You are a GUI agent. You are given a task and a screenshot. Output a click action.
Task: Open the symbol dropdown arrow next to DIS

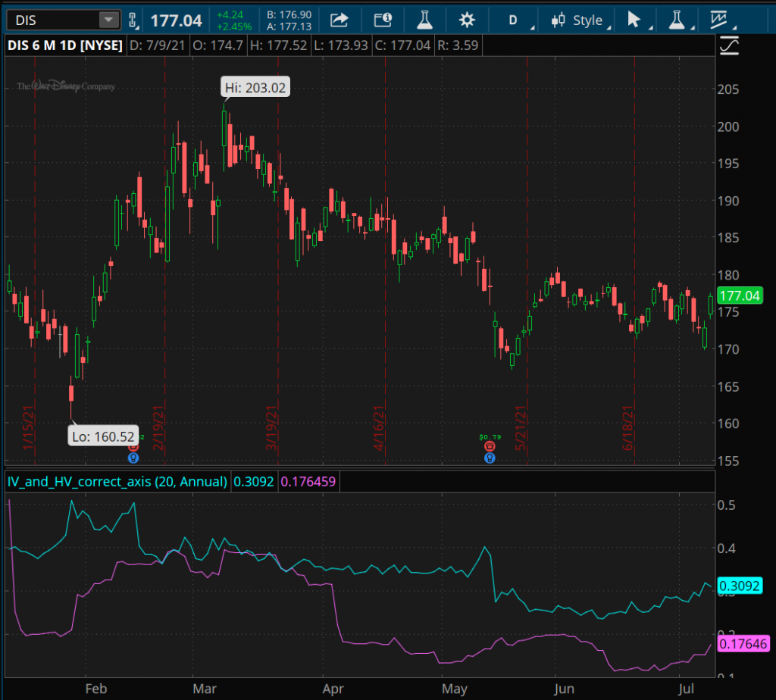[x=109, y=20]
